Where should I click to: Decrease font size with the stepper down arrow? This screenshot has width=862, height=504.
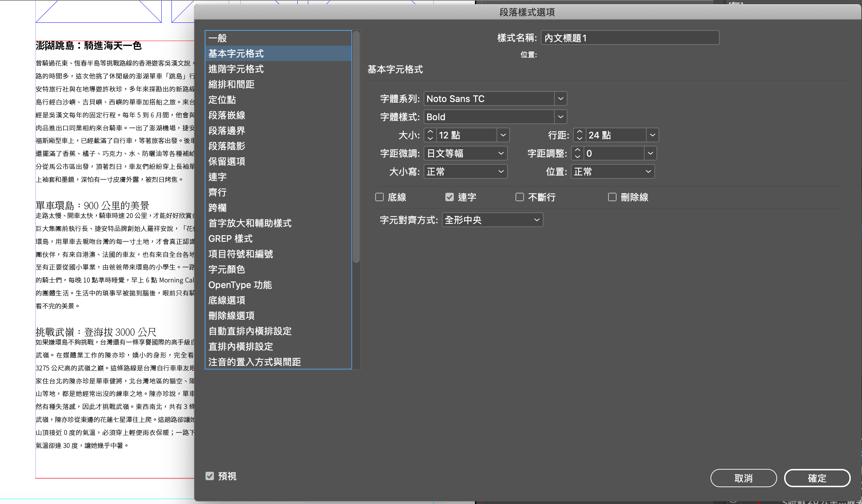(430, 138)
